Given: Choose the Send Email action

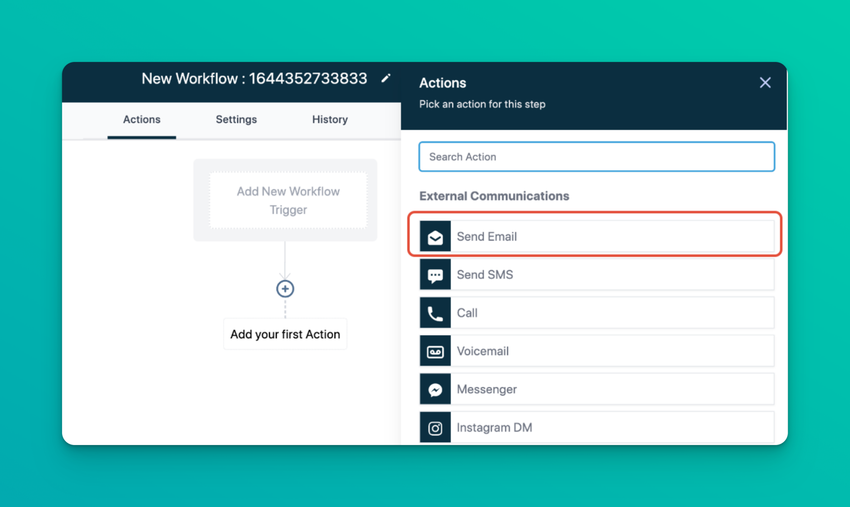Looking at the screenshot, I should 597,236.
